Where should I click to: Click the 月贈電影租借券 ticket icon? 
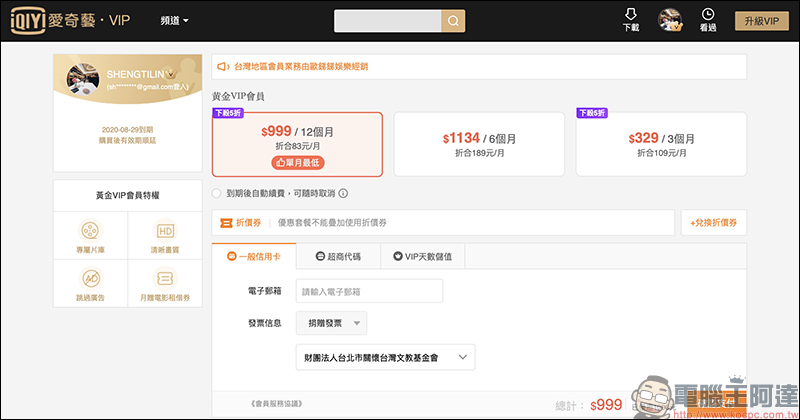coord(165,279)
